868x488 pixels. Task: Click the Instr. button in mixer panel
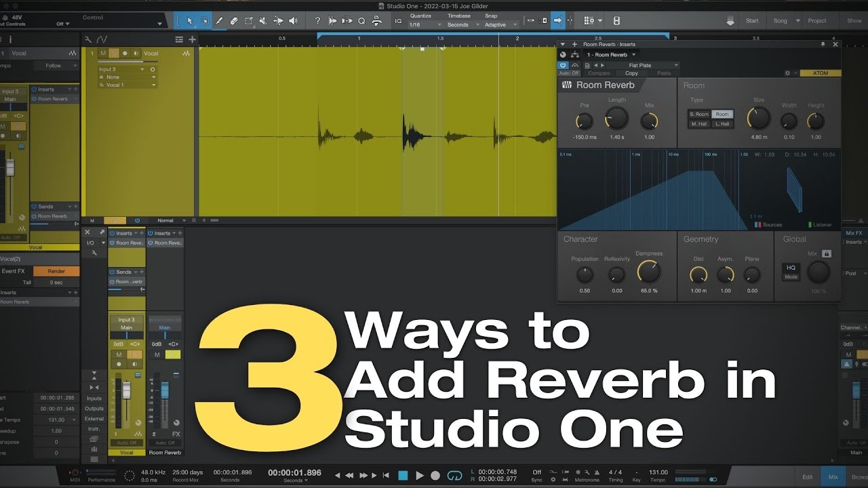[x=94, y=429]
